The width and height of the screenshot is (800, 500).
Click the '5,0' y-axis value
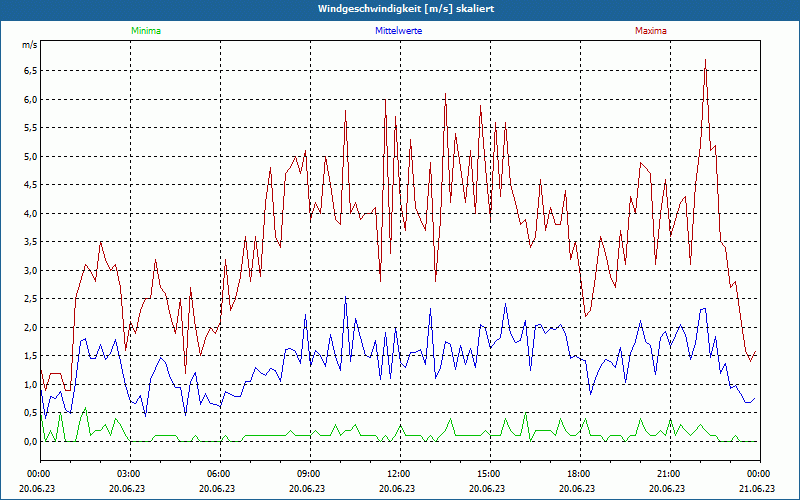click(x=31, y=156)
